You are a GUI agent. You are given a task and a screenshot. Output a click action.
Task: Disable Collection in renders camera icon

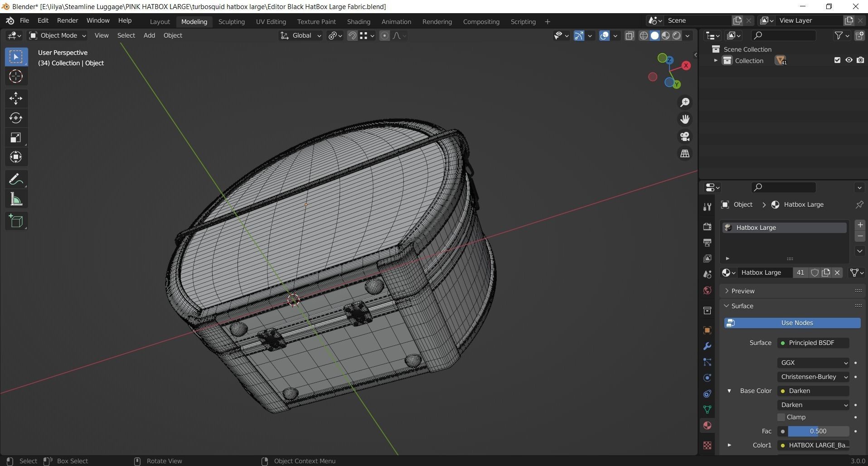click(x=860, y=60)
